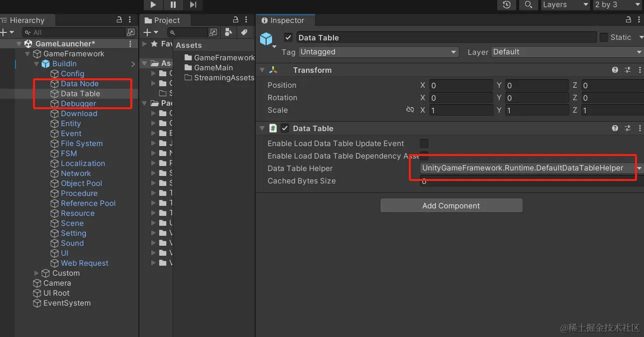The image size is (644, 337).
Task: Open the undo history icon
Action: (x=507, y=4)
